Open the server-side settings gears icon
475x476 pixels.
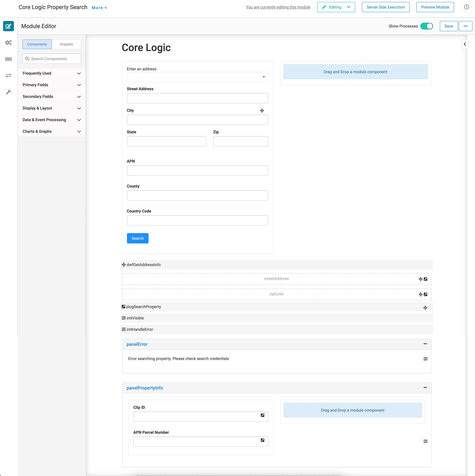[x=8, y=43]
